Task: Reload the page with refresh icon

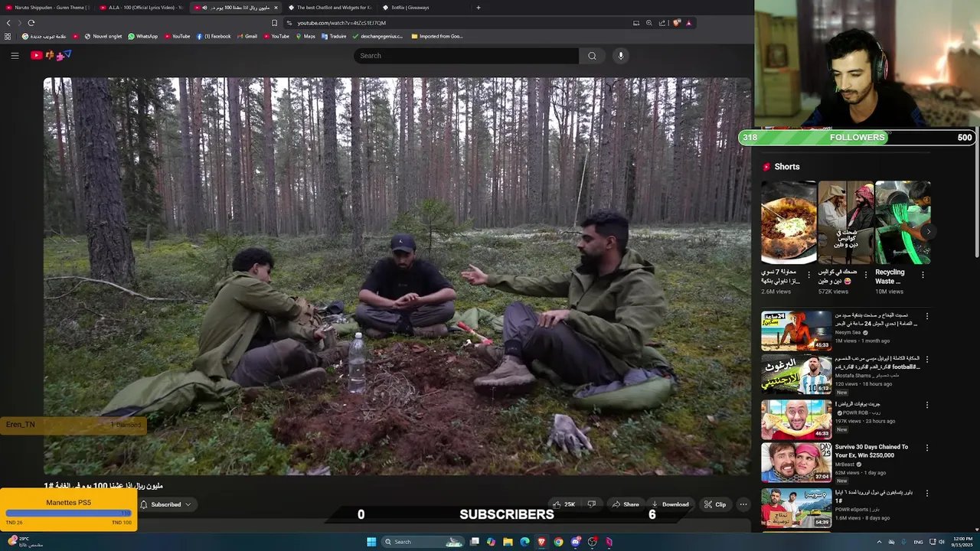Action: pos(31,23)
